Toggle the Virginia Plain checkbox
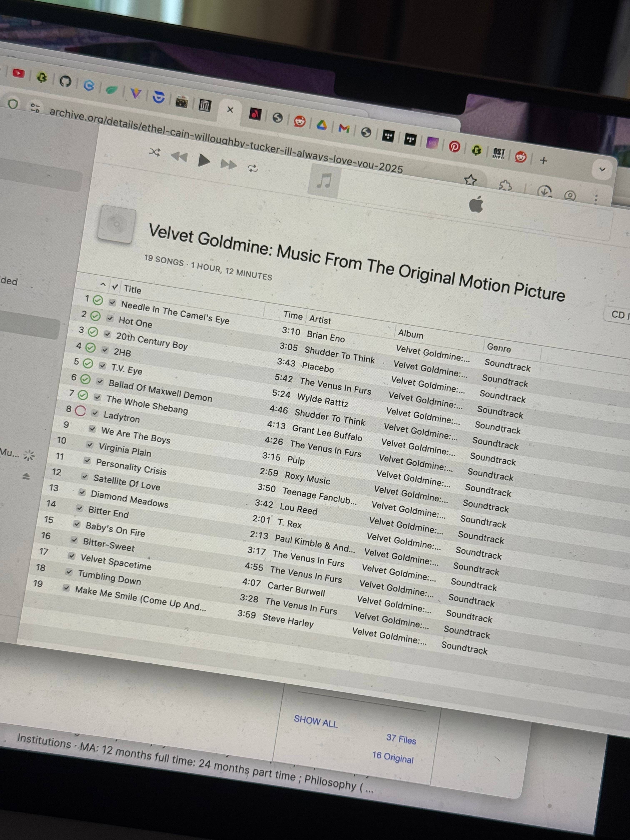The width and height of the screenshot is (630, 840). (x=90, y=445)
